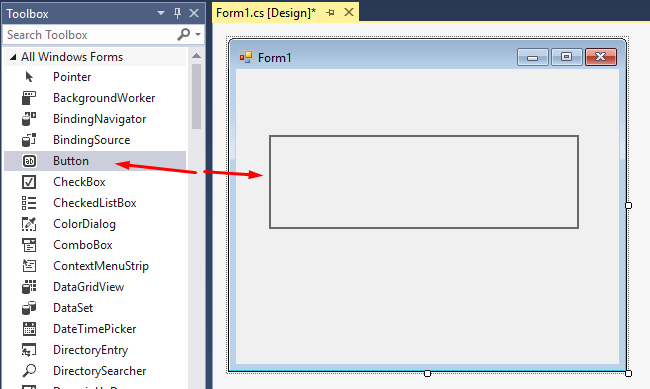Open the search options dropdown arrow

[198, 34]
